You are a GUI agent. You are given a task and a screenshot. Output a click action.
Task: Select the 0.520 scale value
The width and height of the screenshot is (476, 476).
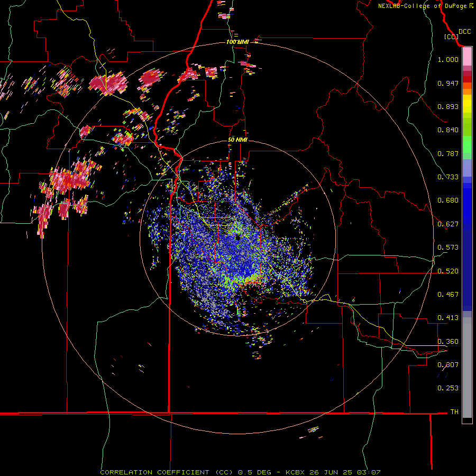tap(448, 271)
